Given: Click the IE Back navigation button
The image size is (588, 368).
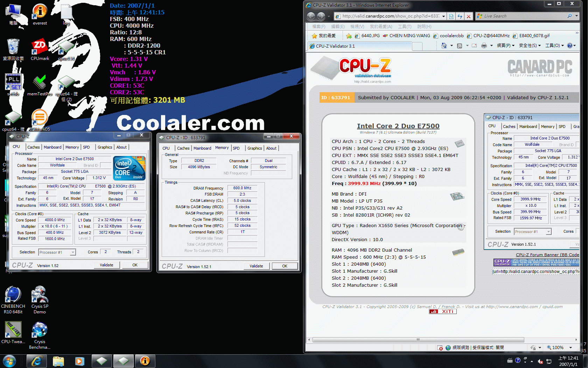Looking at the screenshot, I should pyautogui.click(x=311, y=16).
